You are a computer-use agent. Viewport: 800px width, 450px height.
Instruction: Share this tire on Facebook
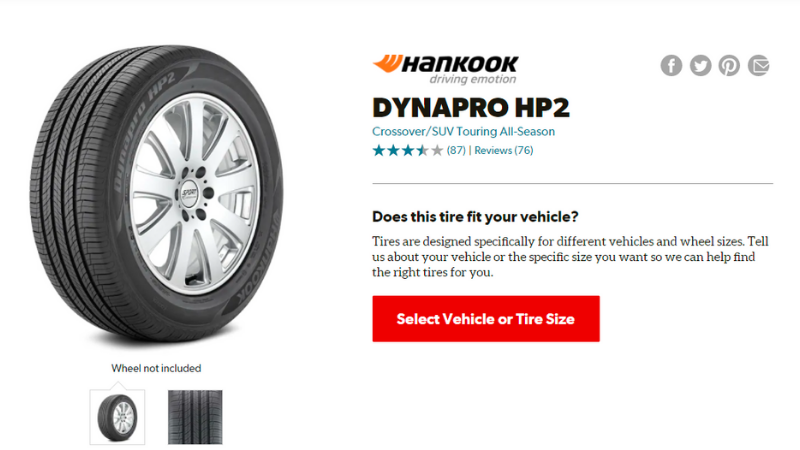point(671,65)
